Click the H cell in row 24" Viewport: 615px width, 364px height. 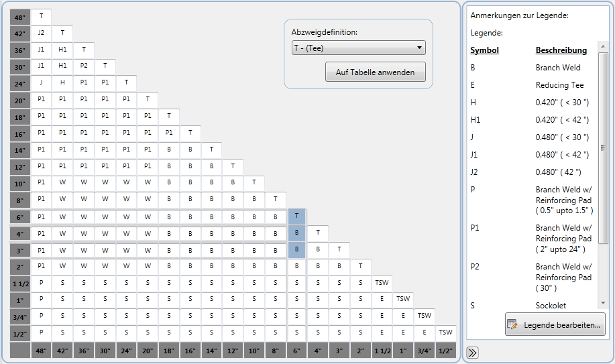[x=62, y=82]
